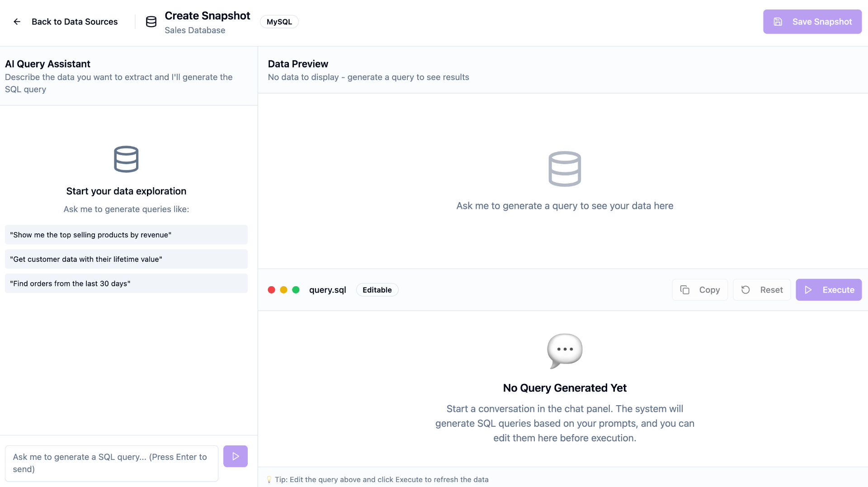Select the top selling products suggestion
This screenshot has height=487, width=868.
pos(126,235)
